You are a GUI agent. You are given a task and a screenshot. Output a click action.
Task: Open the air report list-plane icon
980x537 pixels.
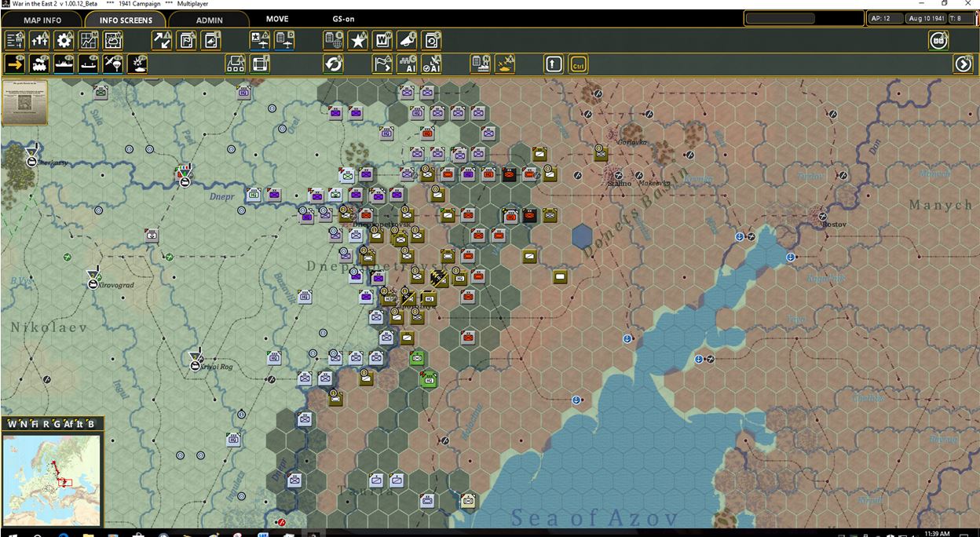tap(284, 40)
